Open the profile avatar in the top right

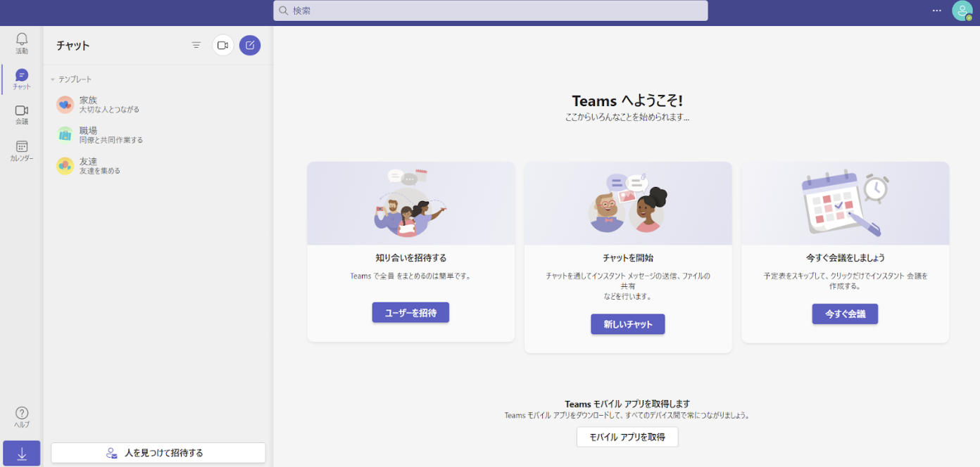(x=962, y=11)
